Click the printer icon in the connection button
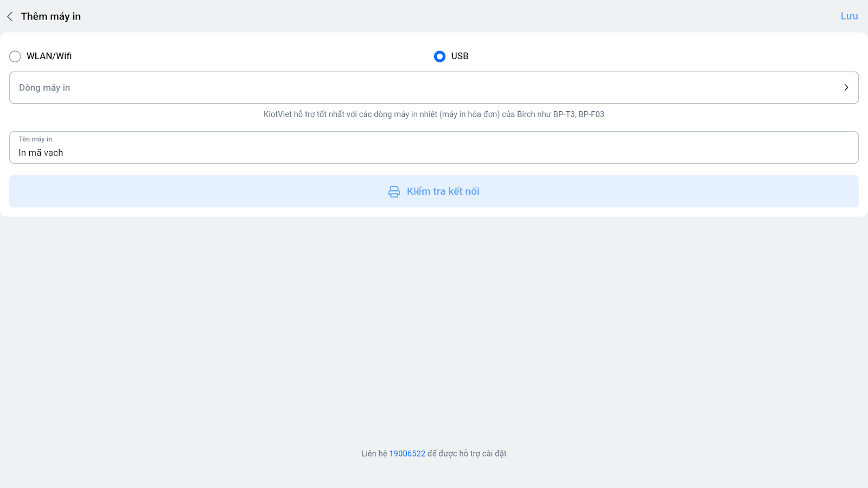868x488 pixels. click(x=394, y=192)
